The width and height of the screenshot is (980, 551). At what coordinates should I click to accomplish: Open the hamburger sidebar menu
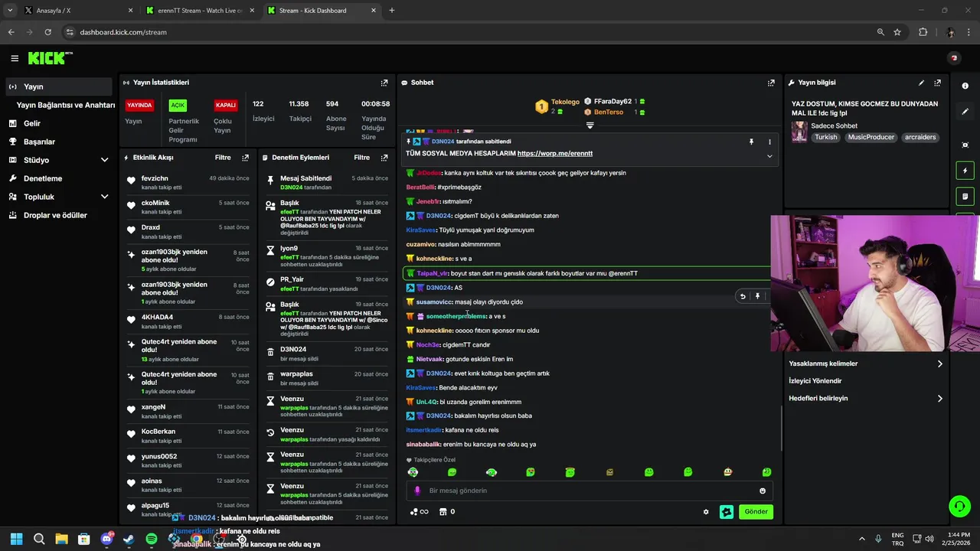coord(15,58)
